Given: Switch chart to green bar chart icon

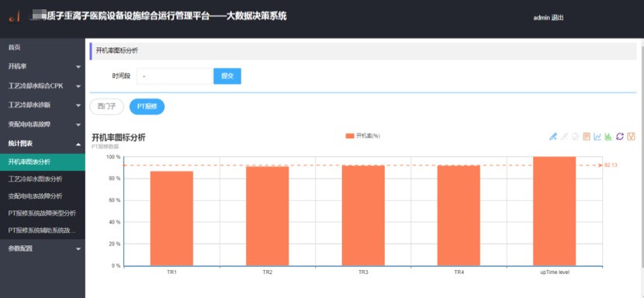Looking at the screenshot, I should [x=608, y=137].
